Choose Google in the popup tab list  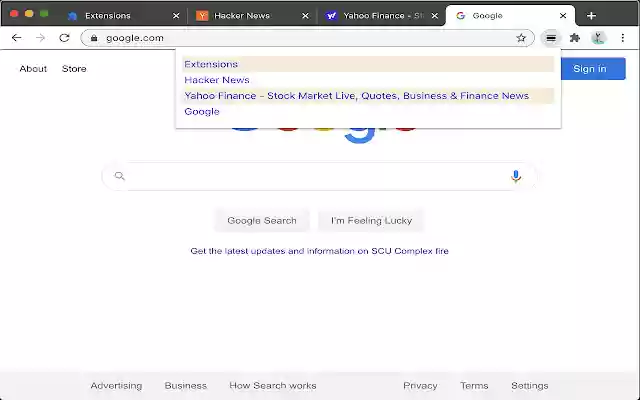[x=368, y=111]
